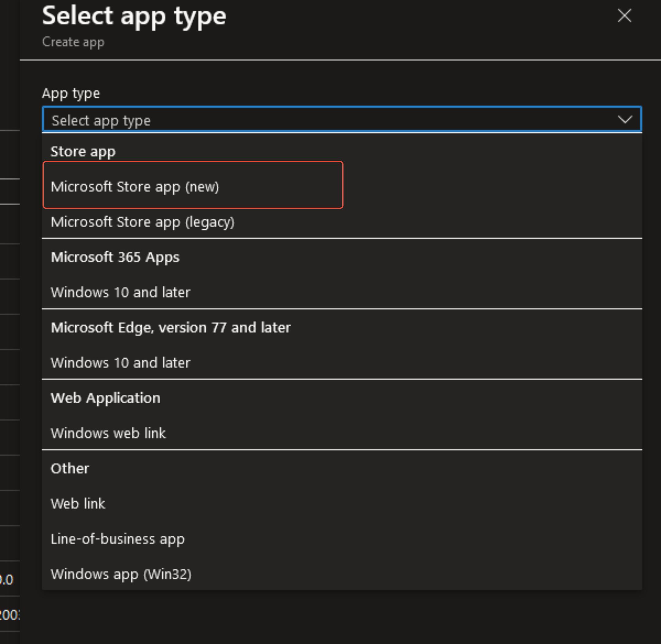Click the 'Create app' subtitle text
Viewport: 661px width, 644px height.
click(73, 42)
